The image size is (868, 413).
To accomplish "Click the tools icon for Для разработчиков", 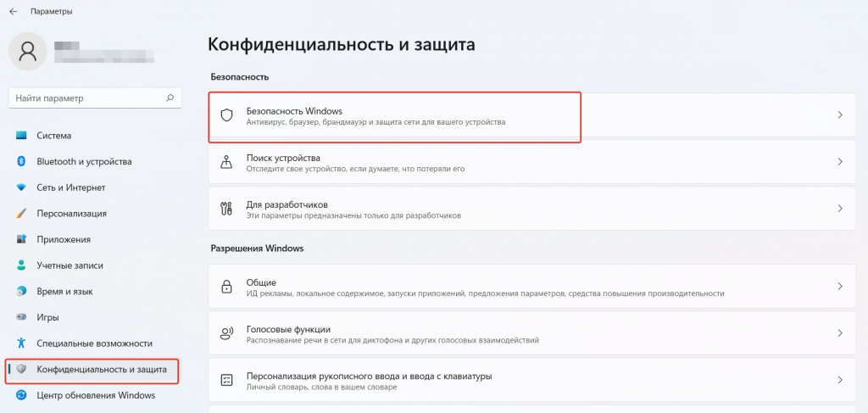I will 225,209.
